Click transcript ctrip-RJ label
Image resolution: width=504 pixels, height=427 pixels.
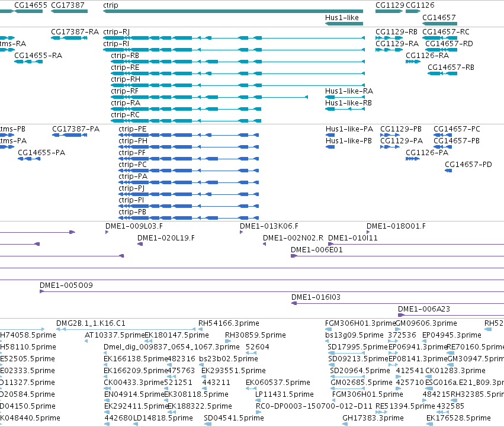[x=116, y=32]
